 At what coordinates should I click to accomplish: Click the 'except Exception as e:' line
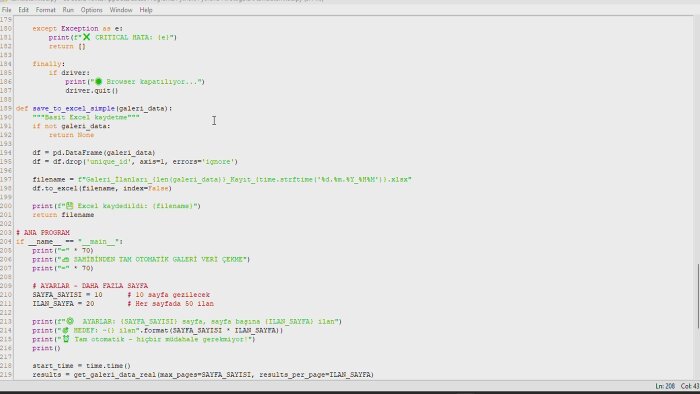(x=77, y=29)
